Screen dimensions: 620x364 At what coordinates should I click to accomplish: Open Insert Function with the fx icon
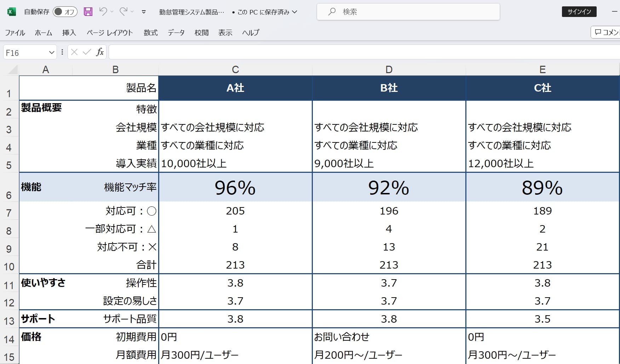tap(100, 52)
